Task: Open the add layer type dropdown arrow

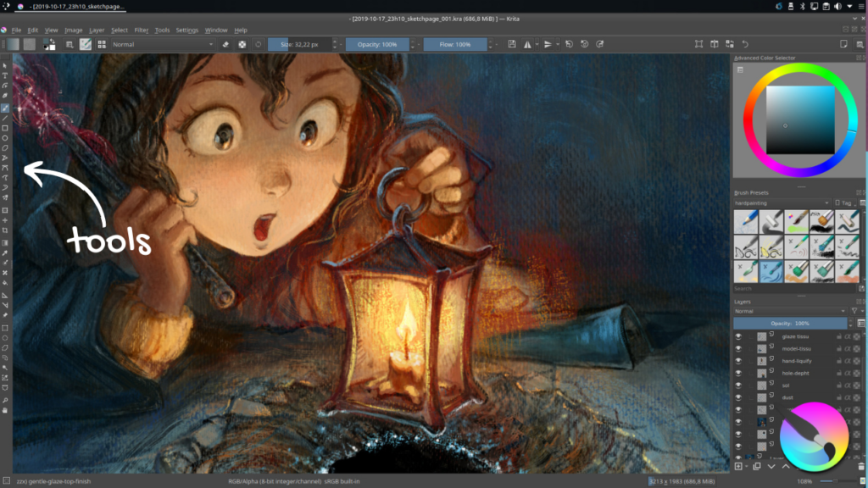Action: [x=746, y=467]
